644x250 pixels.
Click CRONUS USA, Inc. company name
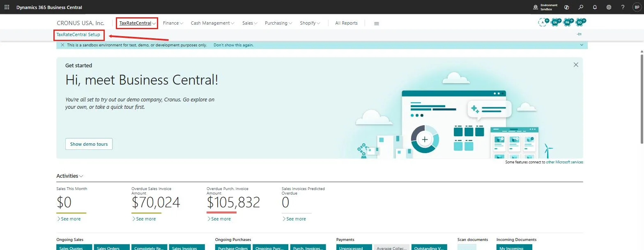coord(80,23)
